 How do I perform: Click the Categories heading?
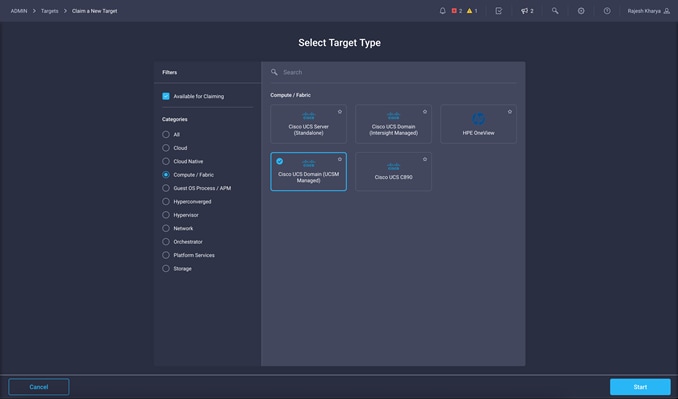(x=175, y=119)
